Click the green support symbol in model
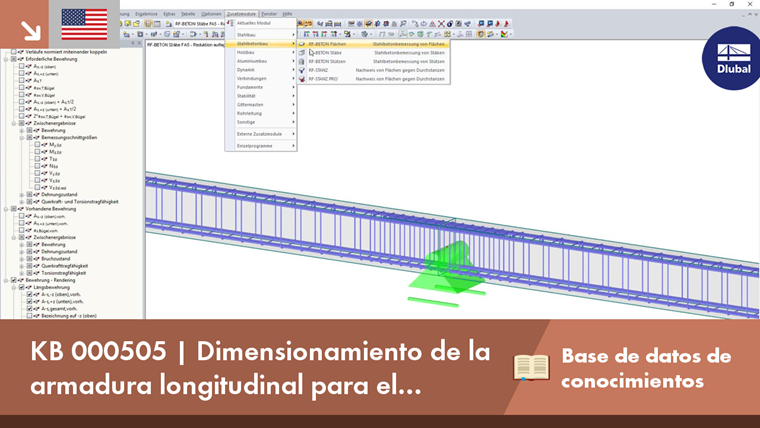760x428 pixels. (446, 274)
